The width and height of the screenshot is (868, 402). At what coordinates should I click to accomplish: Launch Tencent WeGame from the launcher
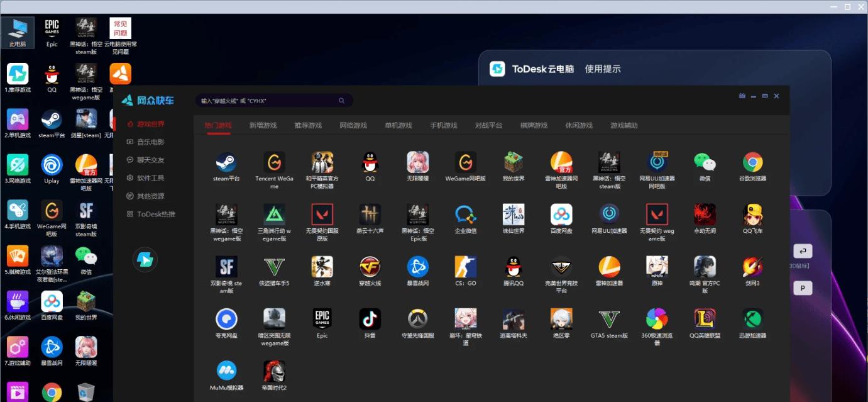[x=275, y=162]
